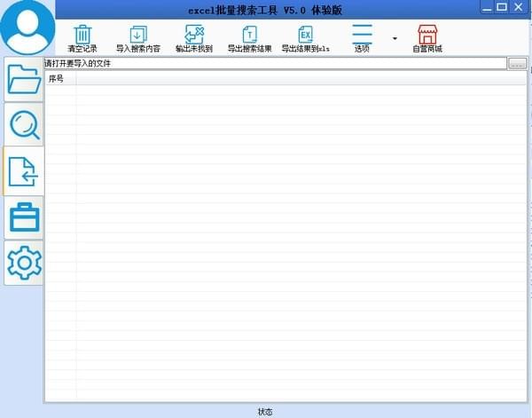Screen dimensions: 532x418
Task: Open the 自营商城 store icon
Action: pos(427,35)
